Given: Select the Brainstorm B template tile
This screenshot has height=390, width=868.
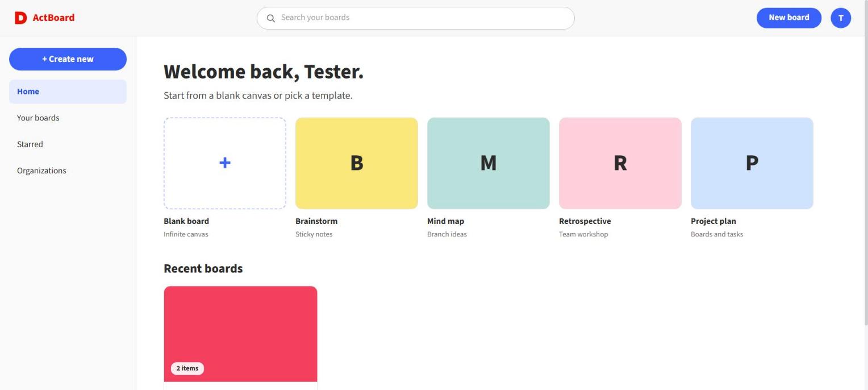Looking at the screenshot, I should (x=357, y=163).
